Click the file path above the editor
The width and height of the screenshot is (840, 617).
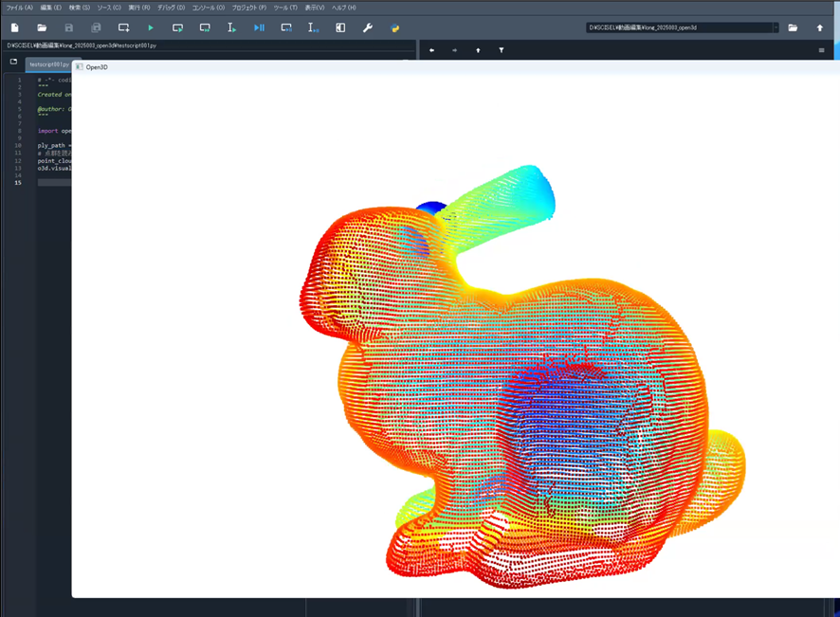point(82,45)
